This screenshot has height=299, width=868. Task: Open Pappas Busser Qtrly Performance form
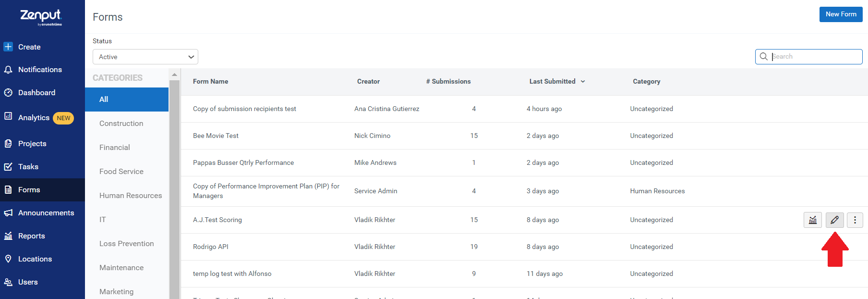click(243, 163)
